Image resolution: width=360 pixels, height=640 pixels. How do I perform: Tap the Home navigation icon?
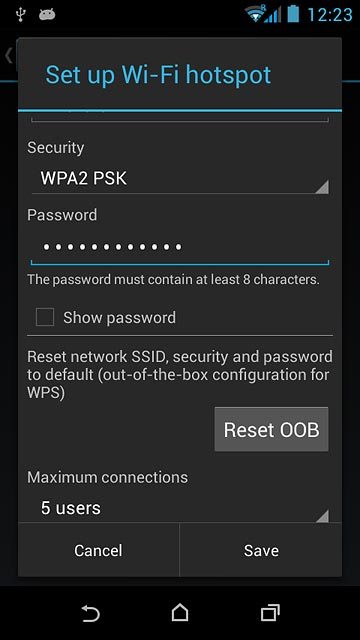(x=180, y=612)
